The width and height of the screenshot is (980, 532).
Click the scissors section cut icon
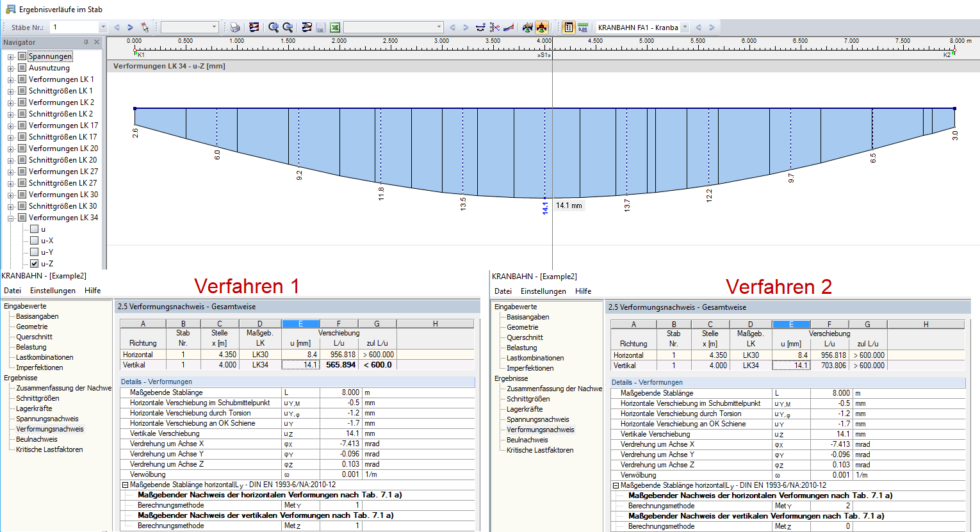(x=494, y=28)
